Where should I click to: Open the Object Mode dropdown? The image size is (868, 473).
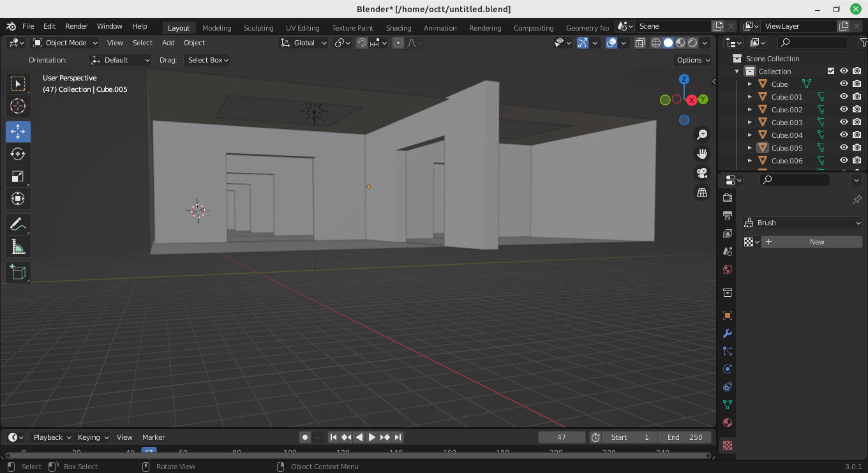[x=65, y=43]
